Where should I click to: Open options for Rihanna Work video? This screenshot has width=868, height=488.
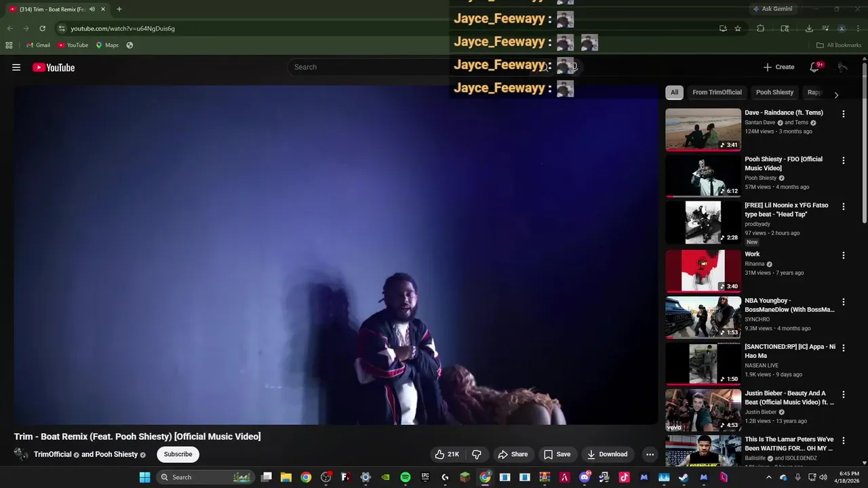(x=844, y=256)
